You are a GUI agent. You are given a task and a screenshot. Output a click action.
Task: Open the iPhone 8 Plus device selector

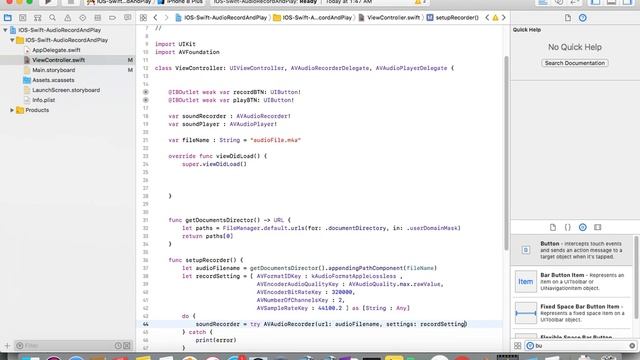tap(180, 2)
